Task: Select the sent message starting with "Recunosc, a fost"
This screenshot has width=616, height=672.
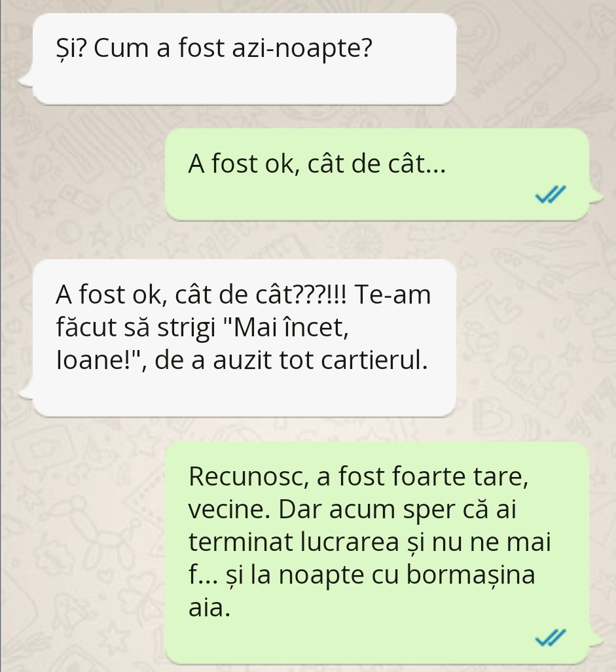Action: click(377, 553)
